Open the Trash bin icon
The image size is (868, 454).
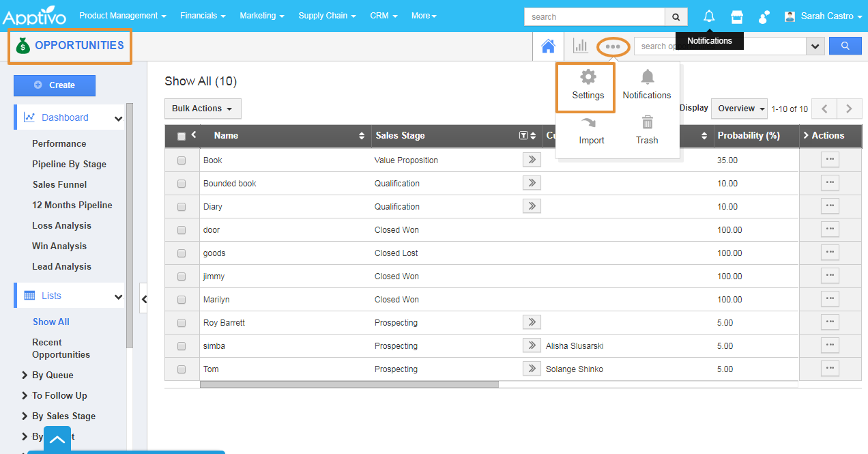(647, 123)
